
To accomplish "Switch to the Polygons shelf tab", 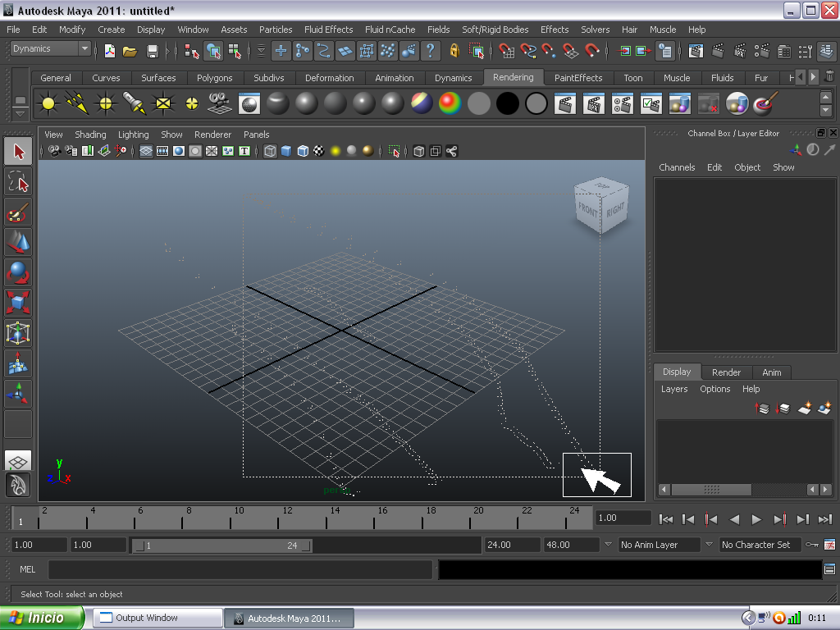I will coord(214,78).
